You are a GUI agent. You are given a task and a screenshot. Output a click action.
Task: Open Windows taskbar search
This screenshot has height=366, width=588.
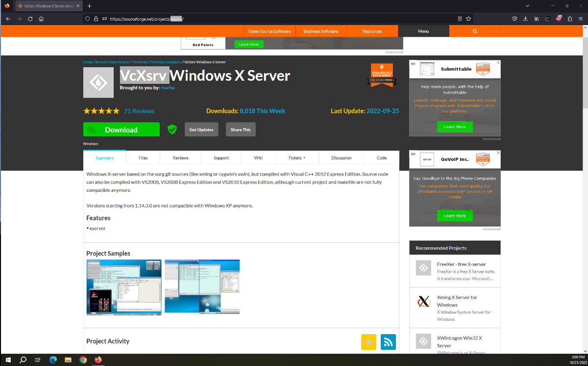point(23,360)
